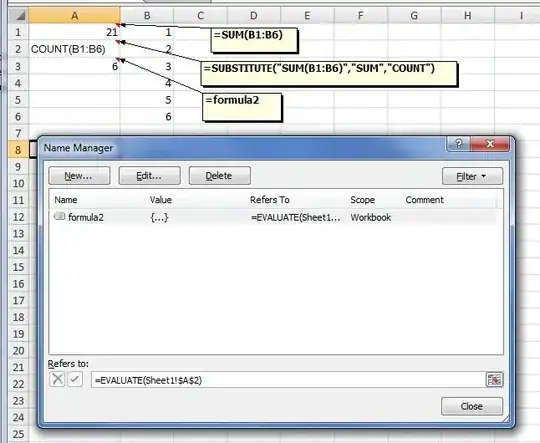Confirm the Refers to edit with the checkmark icon

pos(75,380)
